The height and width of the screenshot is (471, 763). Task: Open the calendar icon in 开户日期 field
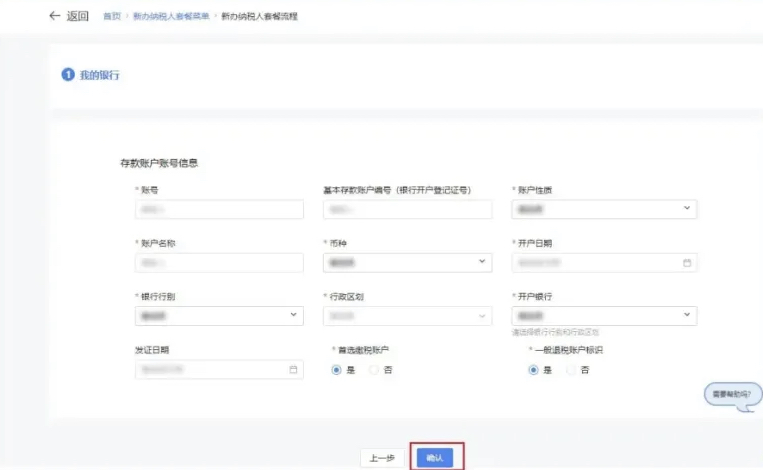click(x=687, y=263)
